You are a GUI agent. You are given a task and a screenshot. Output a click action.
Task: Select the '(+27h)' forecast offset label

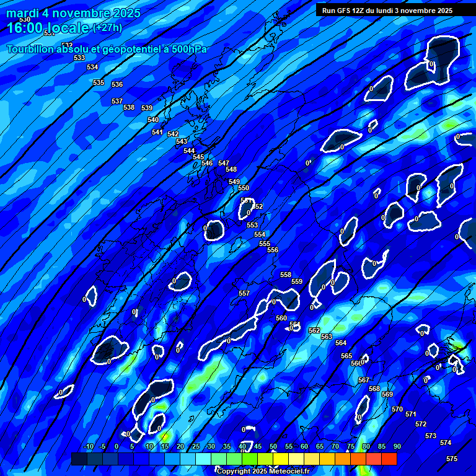(107, 28)
